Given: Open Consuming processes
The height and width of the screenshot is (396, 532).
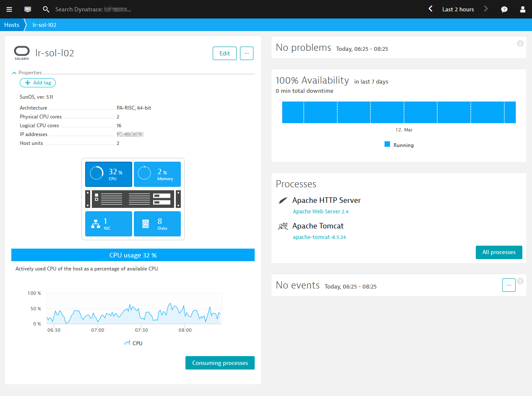Looking at the screenshot, I should 220,363.
